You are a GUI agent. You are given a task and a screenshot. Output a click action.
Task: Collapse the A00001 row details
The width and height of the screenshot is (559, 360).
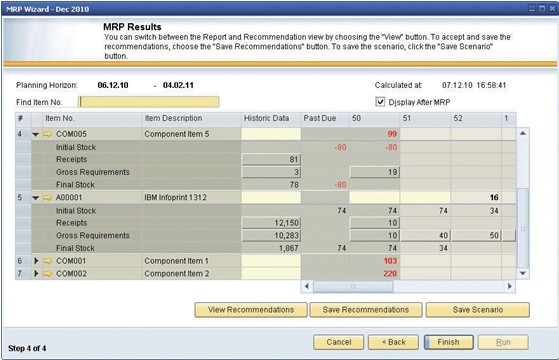pyautogui.click(x=36, y=198)
